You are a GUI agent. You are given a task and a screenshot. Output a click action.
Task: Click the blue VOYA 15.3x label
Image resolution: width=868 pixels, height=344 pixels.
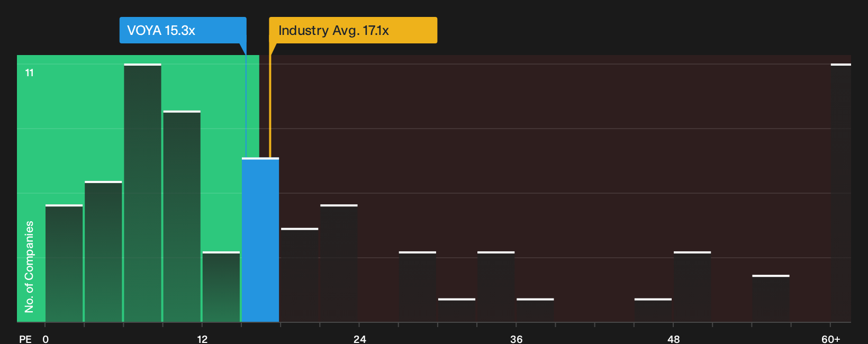point(183,30)
